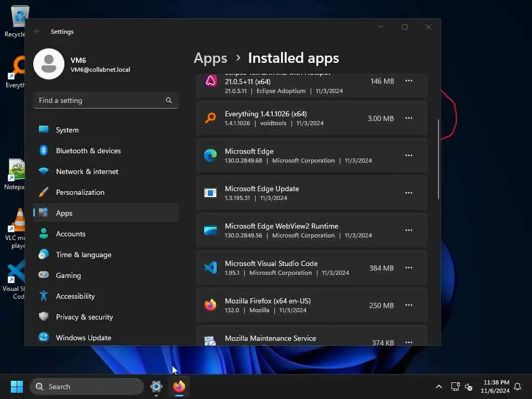The height and width of the screenshot is (399, 532).
Task: Open more options for Microsoft Edge
Action: pyautogui.click(x=409, y=155)
